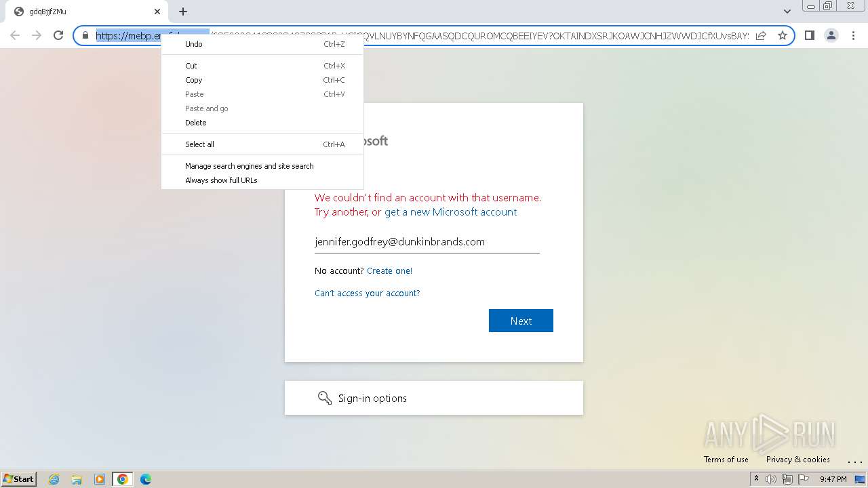
Task: Open the browser side panel icon
Action: click(x=809, y=35)
